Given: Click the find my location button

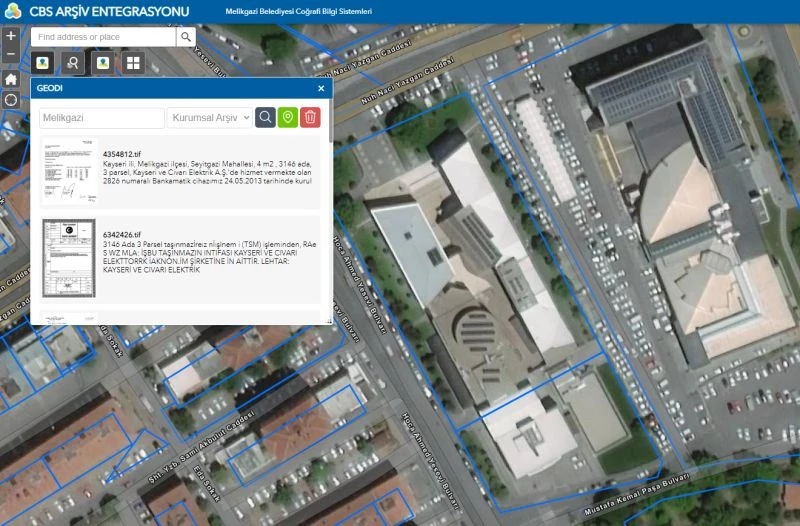Looking at the screenshot, I should [11, 100].
